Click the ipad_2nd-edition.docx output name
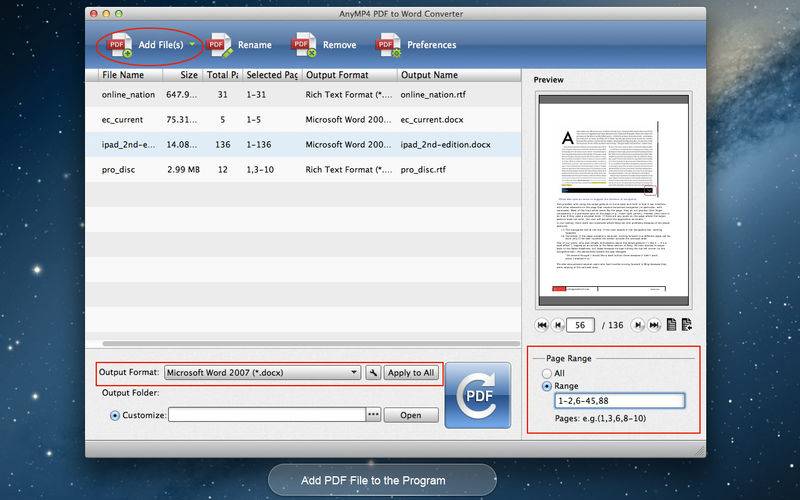 point(445,144)
